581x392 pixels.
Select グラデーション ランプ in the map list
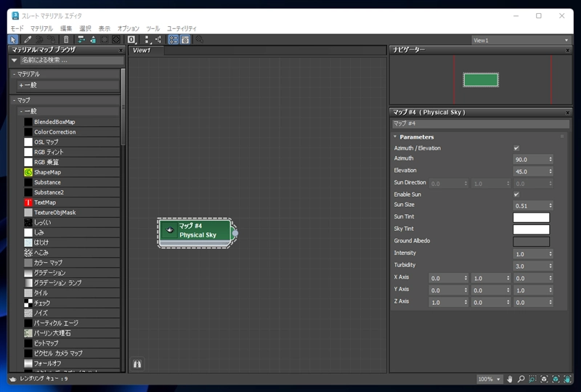point(71,282)
